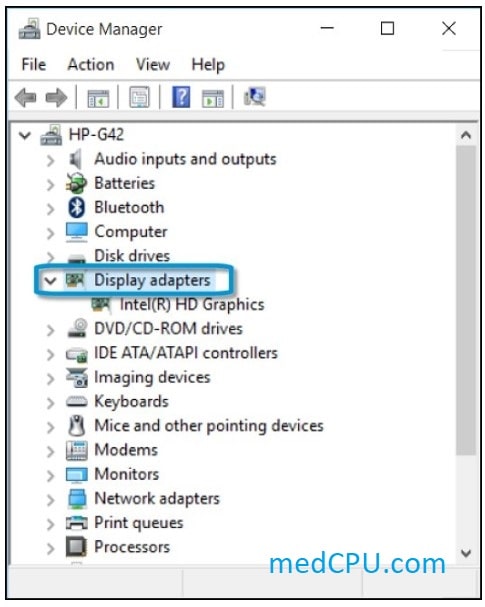Click the Processors chip icon
Viewport: 485px width, 607px height.
click(x=76, y=547)
